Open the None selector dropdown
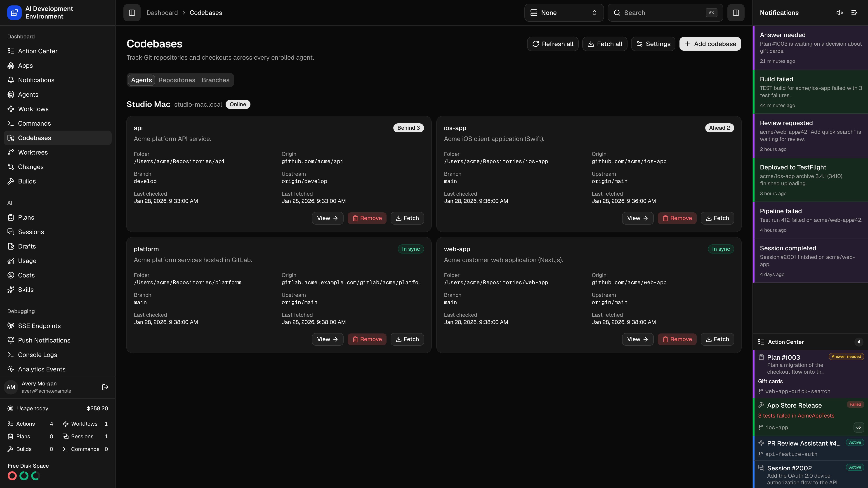868x488 pixels. click(x=564, y=13)
